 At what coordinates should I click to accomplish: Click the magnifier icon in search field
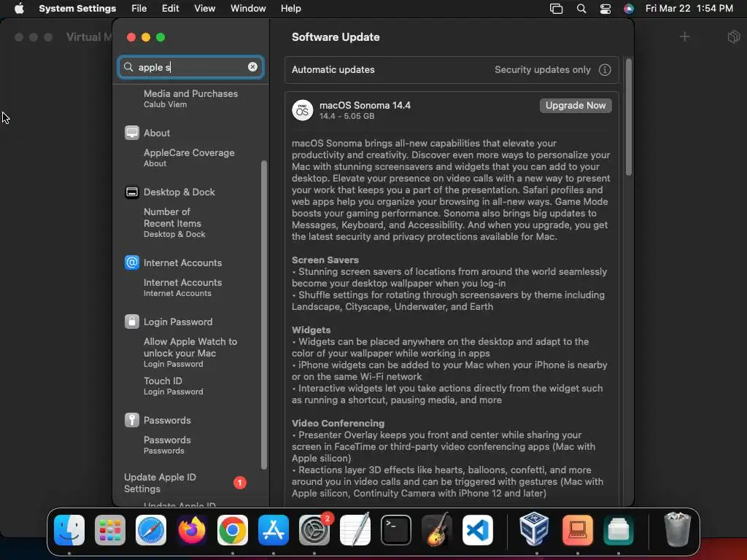tap(128, 67)
